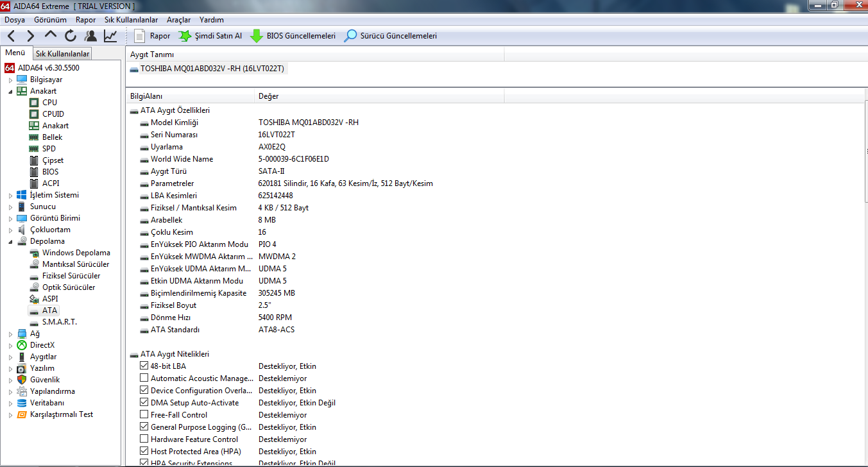Open BIOS Güncellemeleri from the toolbar
Screen dimensions: 868x467
tap(293, 36)
